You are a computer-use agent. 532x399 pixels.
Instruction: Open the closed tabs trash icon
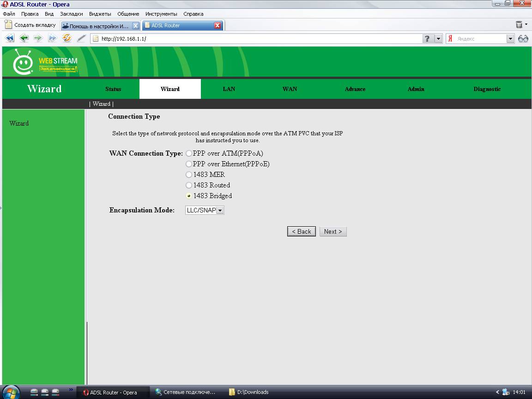pos(519,24)
